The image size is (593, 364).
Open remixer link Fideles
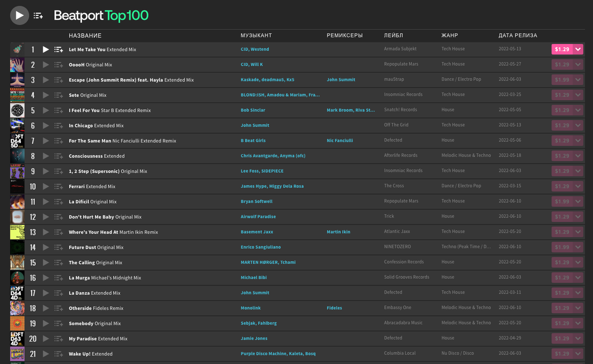334,308
